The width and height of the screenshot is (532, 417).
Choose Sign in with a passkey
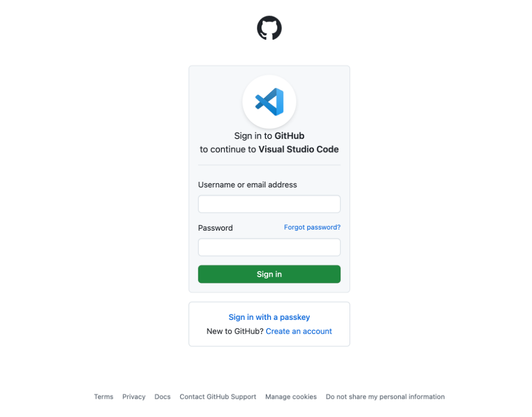click(x=269, y=317)
